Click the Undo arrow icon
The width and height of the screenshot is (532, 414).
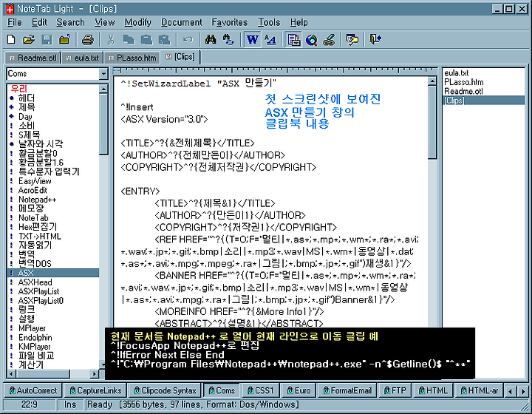coord(187,40)
